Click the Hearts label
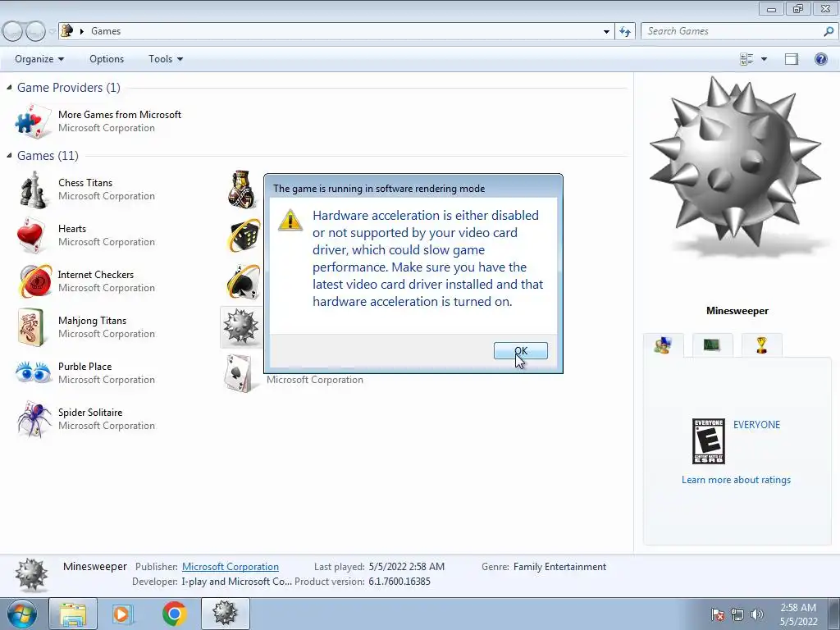Screen dimensions: 840x630 coord(72,229)
